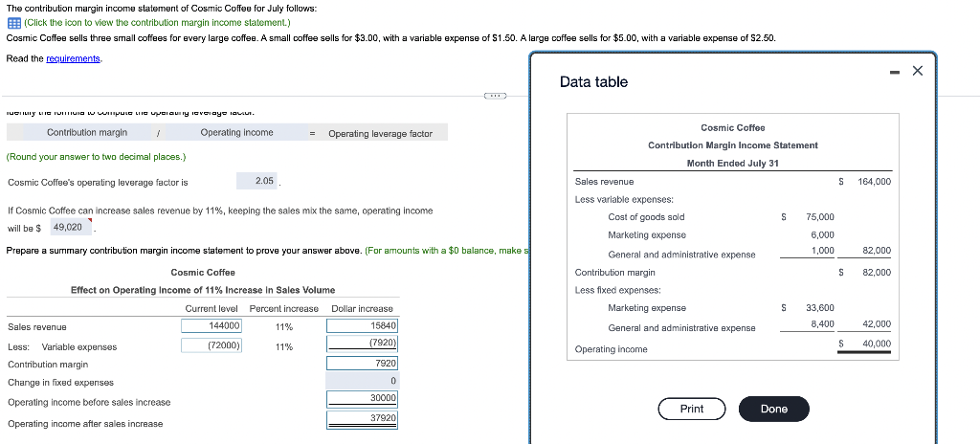Edit Operating income before sales increase 30000
This screenshot has height=444, width=980.
pos(362,398)
